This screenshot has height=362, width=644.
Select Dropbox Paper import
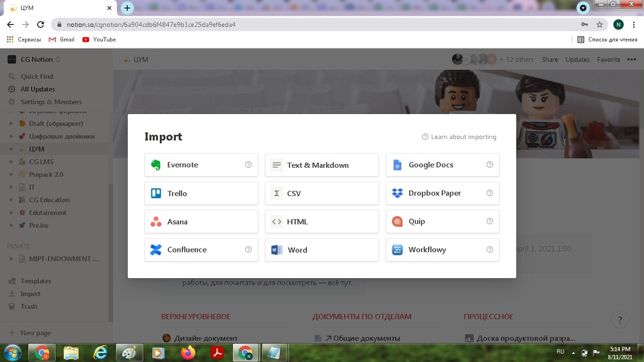pos(442,193)
